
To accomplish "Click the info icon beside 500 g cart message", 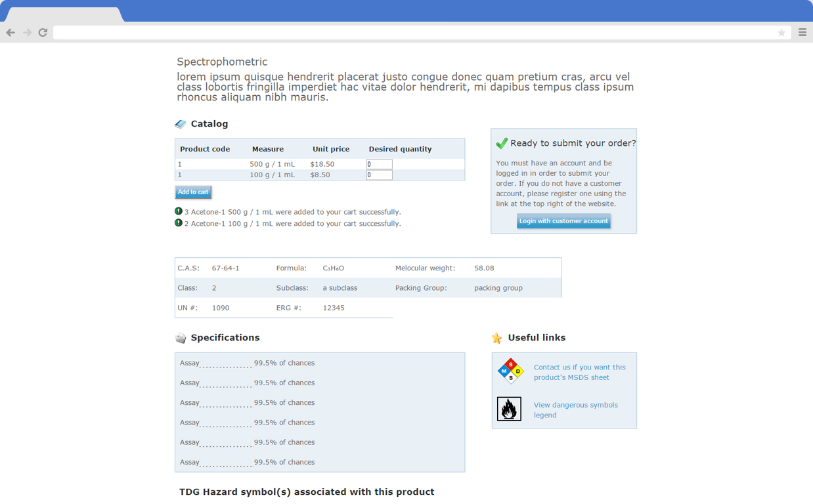I will click(x=178, y=211).
